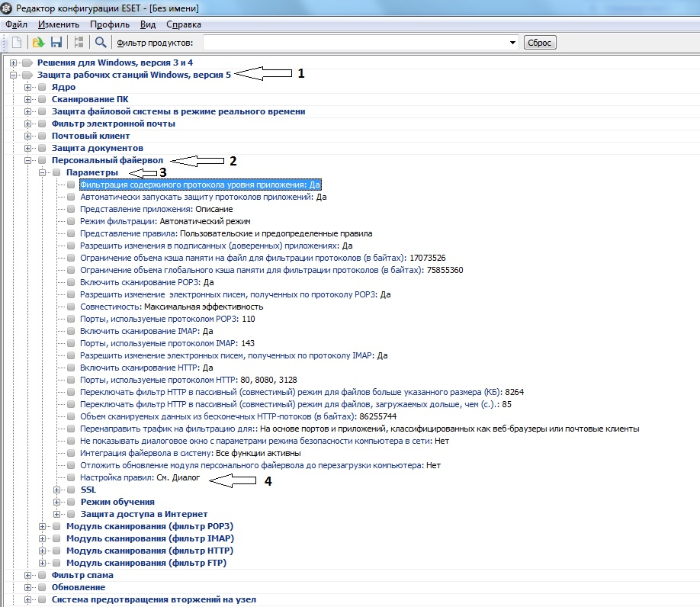Screen dimensions: 700x607
Task: Open the Профиль menu
Action: click(110, 24)
